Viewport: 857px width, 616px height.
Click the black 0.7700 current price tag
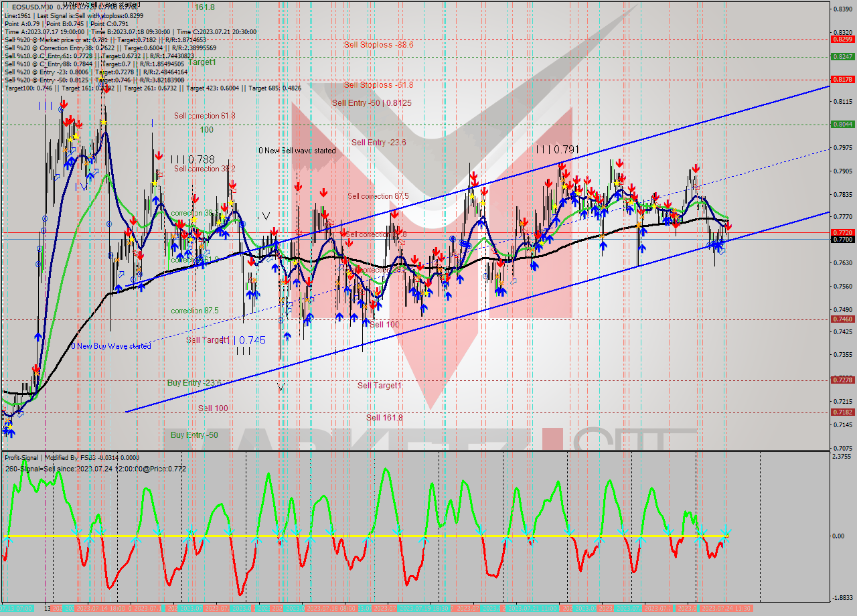(842, 239)
